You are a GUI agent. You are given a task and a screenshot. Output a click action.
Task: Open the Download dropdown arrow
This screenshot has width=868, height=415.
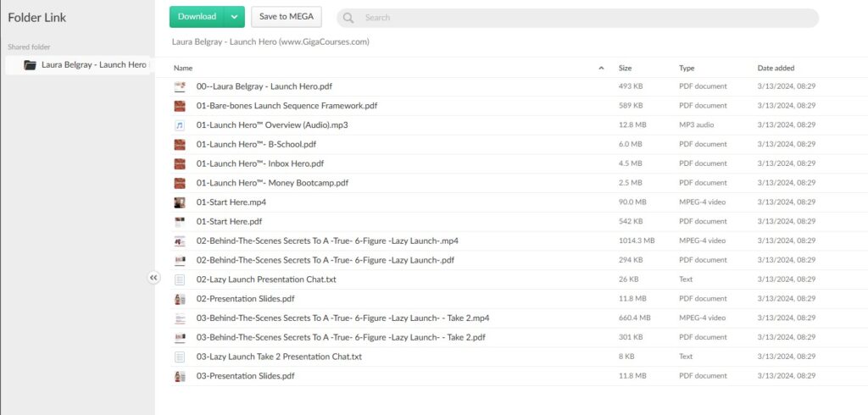235,17
